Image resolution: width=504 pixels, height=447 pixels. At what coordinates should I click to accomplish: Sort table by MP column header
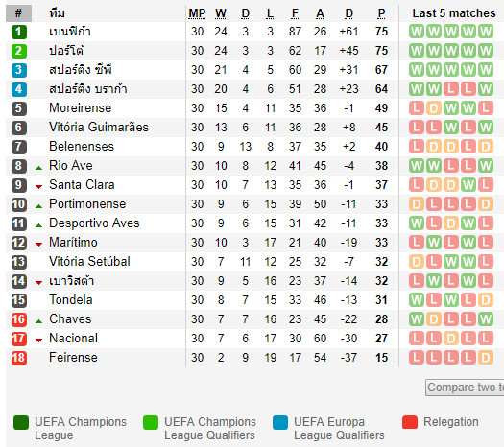(197, 13)
